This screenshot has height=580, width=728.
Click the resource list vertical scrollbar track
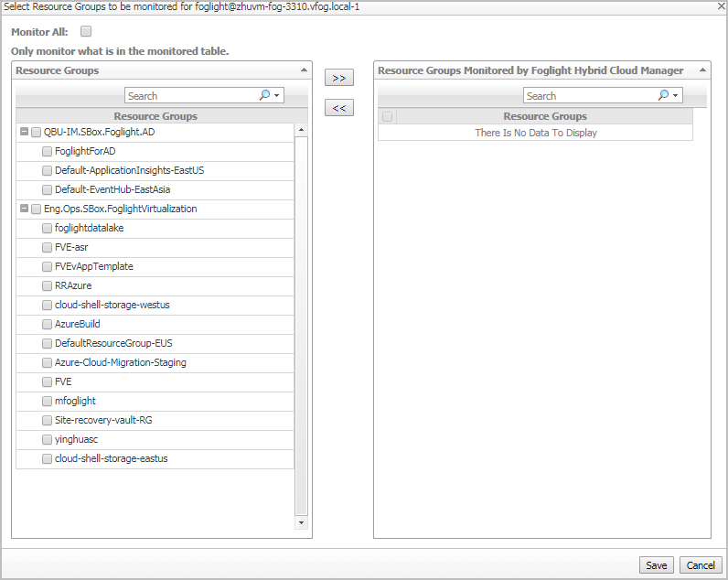coord(301,326)
